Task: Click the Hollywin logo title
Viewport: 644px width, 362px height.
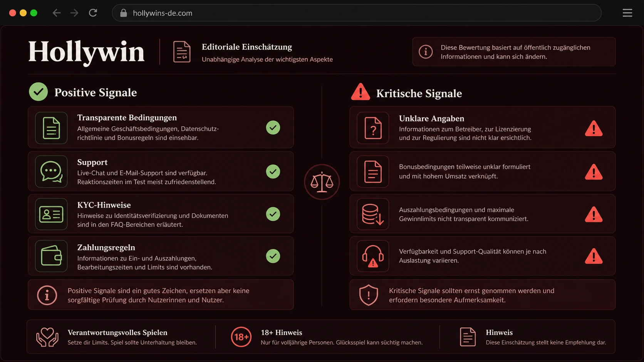Action: pos(86,52)
